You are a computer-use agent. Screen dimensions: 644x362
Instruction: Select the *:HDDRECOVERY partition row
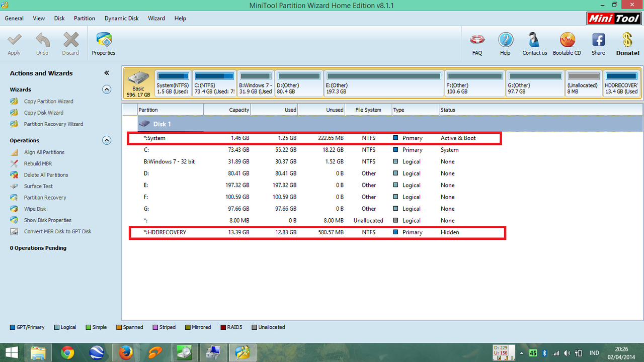coord(317,232)
